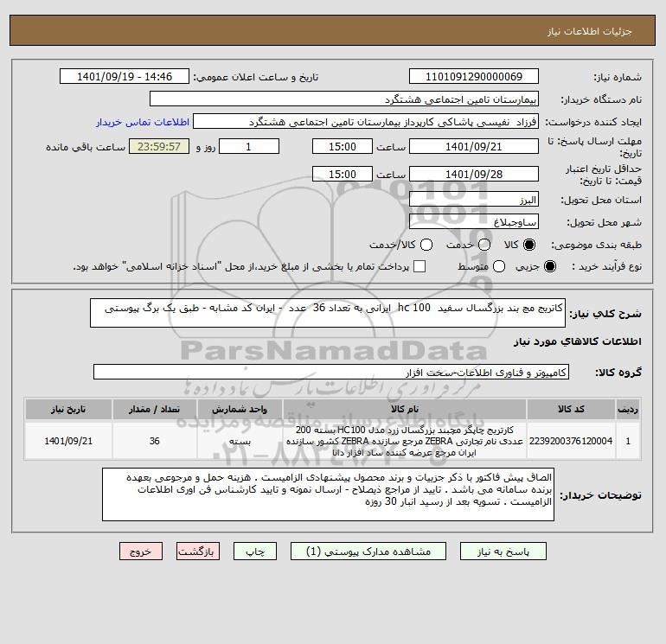Screen dimensions: 666x644
Task: Click the buyer organization name field
Action: click(x=344, y=99)
